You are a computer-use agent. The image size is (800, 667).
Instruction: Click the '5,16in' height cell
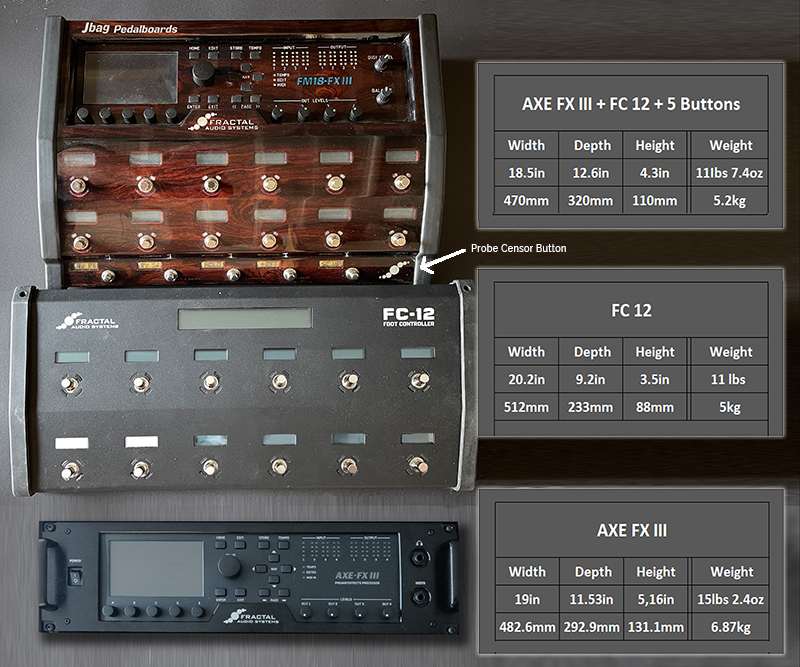click(x=656, y=599)
